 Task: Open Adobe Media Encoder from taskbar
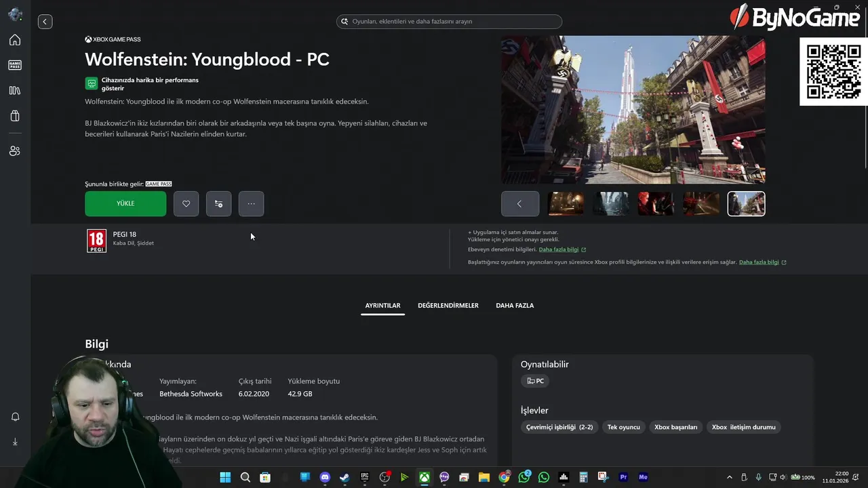point(643,477)
